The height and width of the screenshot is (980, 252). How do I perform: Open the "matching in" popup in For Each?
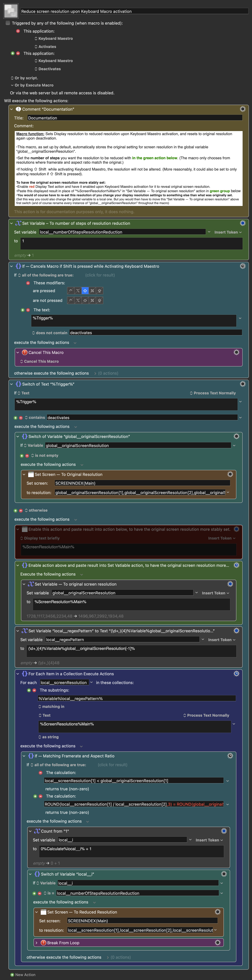(51, 706)
